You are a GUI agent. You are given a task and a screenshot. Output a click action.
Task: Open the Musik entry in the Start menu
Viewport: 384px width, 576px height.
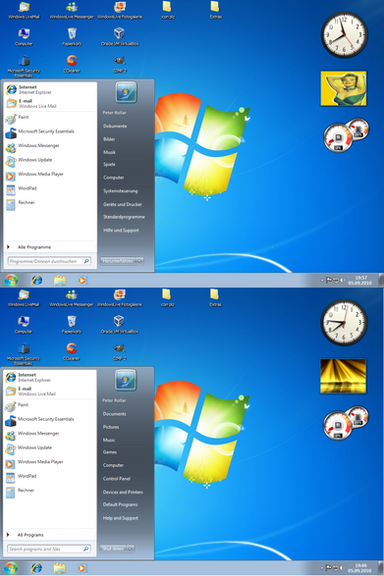(109, 152)
